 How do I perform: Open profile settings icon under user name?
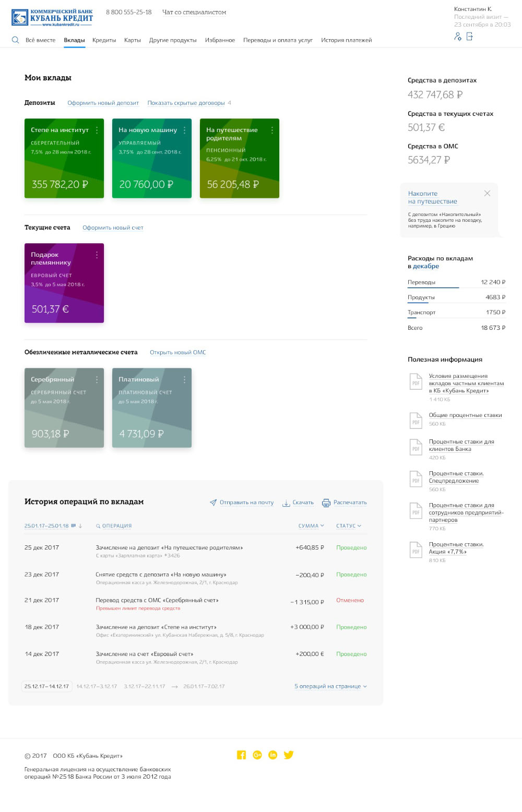click(x=458, y=37)
